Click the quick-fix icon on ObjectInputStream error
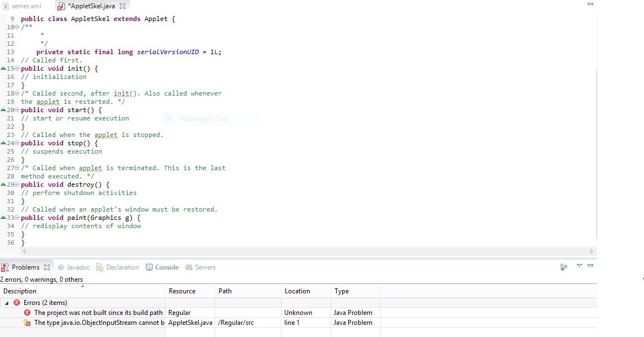The image size is (644, 337). click(27, 323)
